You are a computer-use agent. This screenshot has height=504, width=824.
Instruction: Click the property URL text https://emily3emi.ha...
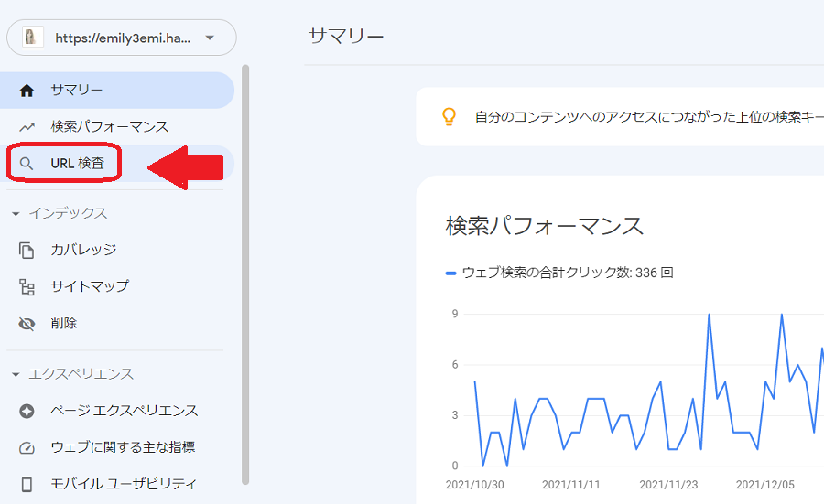coord(123,38)
